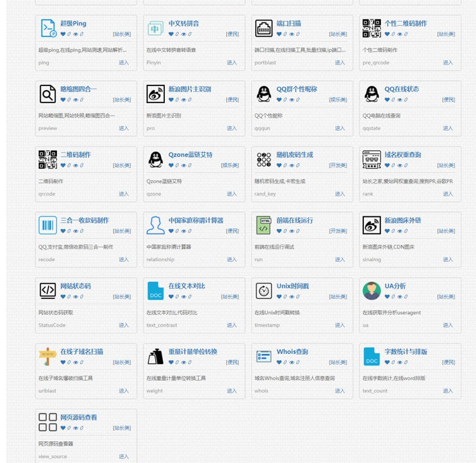The height and width of the screenshot is (463, 476).
Task: Click the 网页源码查看 four squares icon
Action: (48, 422)
